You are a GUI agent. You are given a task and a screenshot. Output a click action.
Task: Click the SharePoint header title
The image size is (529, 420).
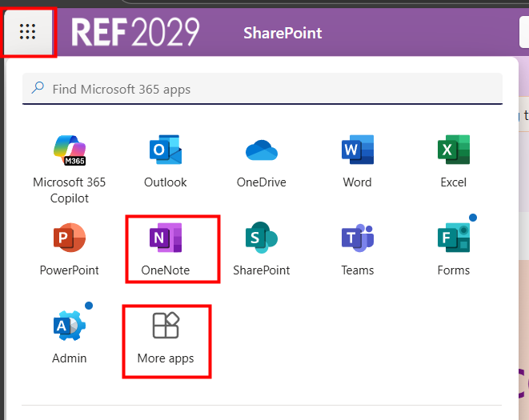[283, 33]
